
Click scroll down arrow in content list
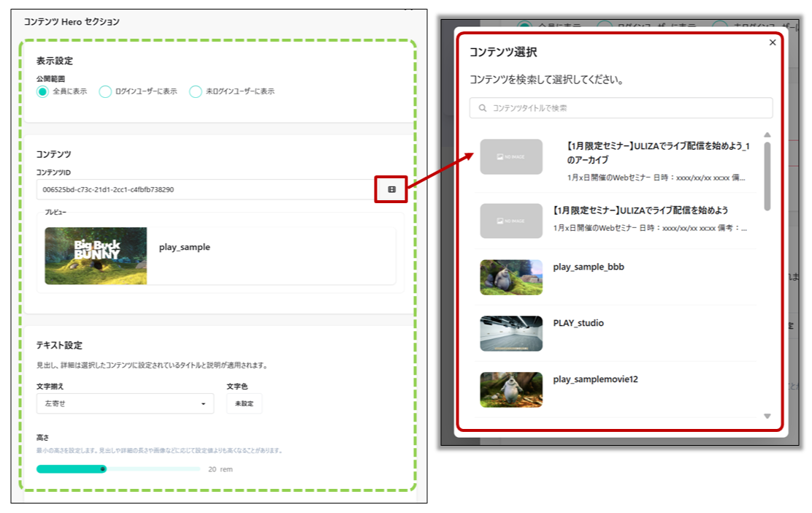[x=767, y=416]
